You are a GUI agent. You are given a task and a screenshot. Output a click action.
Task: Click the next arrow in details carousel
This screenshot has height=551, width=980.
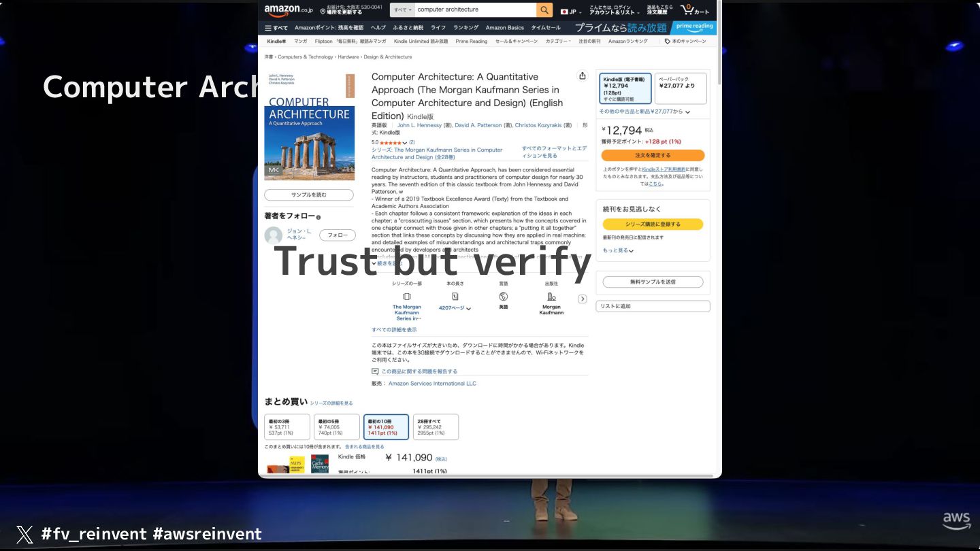click(x=583, y=299)
